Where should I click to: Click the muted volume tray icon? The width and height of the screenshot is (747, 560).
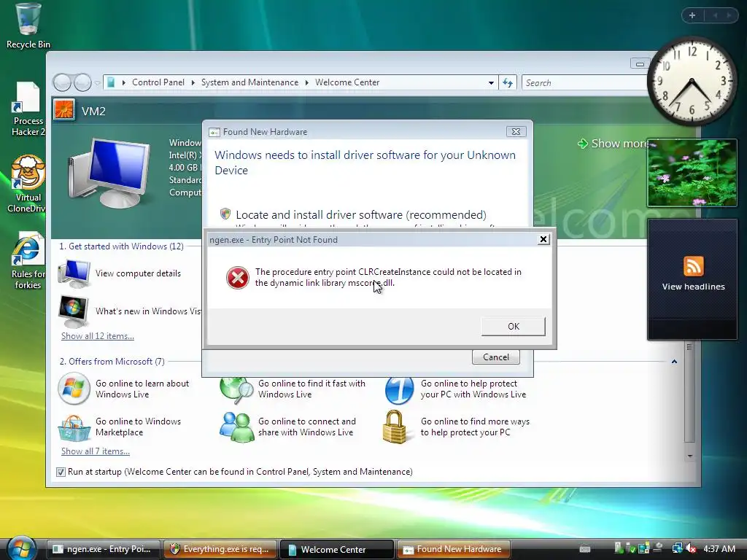click(692, 548)
